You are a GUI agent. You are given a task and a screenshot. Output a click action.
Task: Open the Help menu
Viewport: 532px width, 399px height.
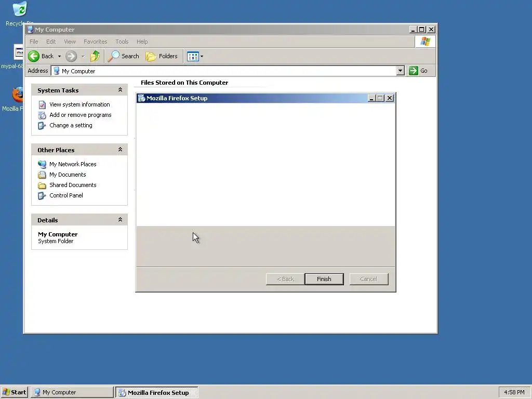point(142,42)
